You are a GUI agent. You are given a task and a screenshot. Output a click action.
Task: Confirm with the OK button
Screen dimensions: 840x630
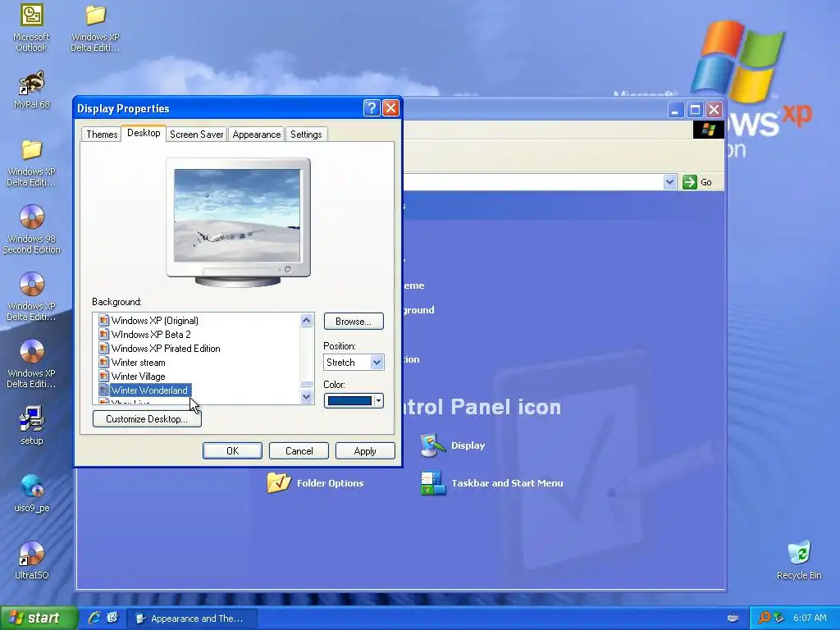(x=232, y=451)
